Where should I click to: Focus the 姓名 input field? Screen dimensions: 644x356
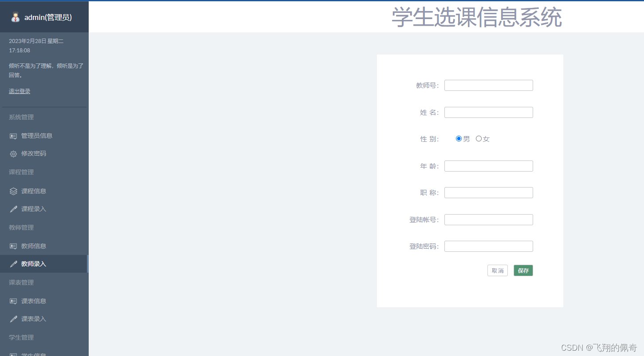(488, 113)
